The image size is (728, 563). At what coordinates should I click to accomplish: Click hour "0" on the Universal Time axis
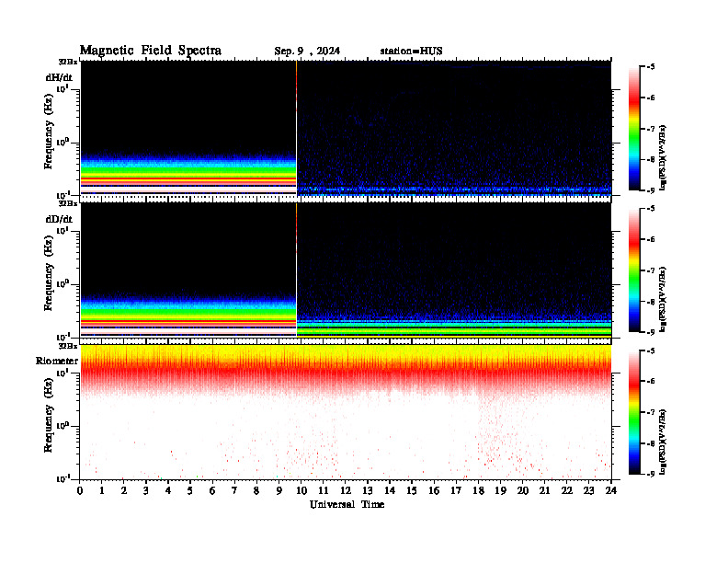tap(80, 490)
